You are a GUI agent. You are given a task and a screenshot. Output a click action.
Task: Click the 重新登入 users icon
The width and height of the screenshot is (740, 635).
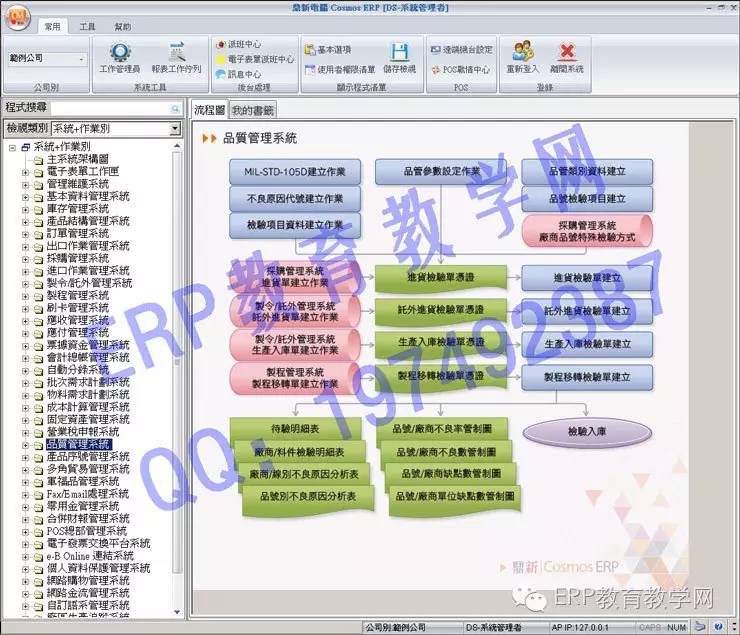click(521, 56)
